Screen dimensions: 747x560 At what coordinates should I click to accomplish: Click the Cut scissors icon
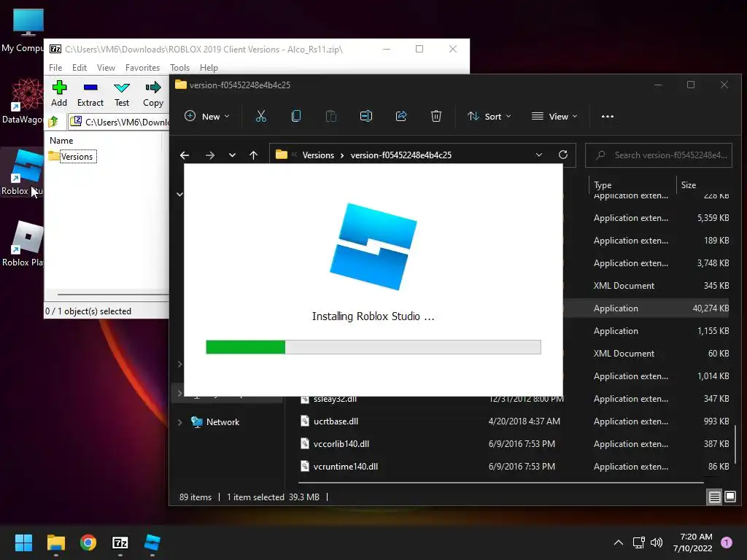pyautogui.click(x=260, y=116)
